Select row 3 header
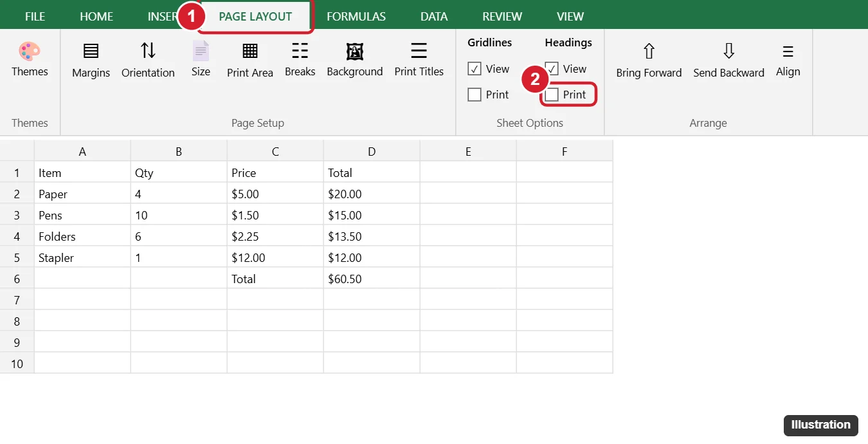Image resolution: width=868 pixels, height=444 pixels. pos(17,215)
